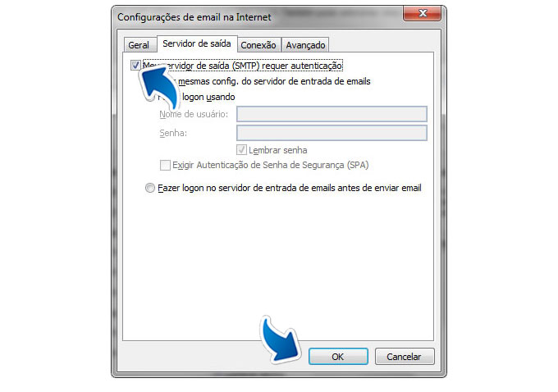Viewport: 558px width, 392px height.
Task: Click the Senha label text
Action: coord(173,133)
